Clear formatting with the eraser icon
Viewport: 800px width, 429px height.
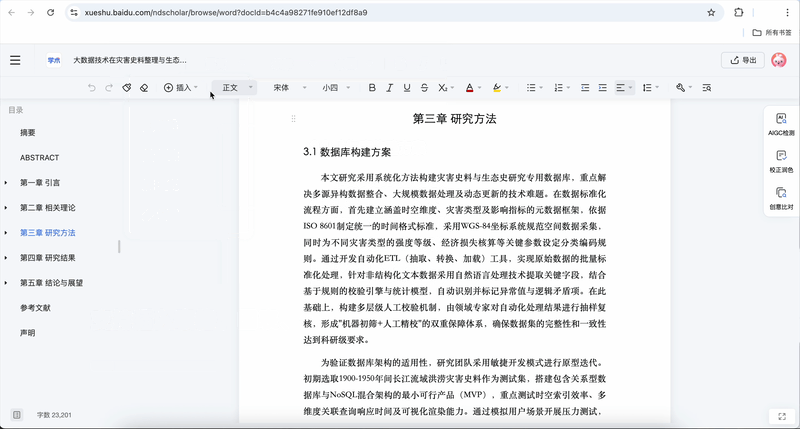(x=144, y=88)
